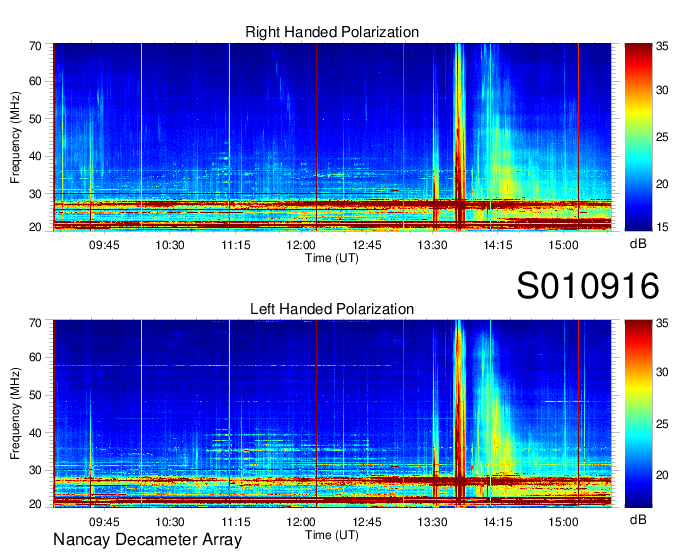Image resolution: width=680 pixels, height=552 pixels.
Task: Click the 12:00 time tick on the right-handed plot
Action: click(301, 245)
